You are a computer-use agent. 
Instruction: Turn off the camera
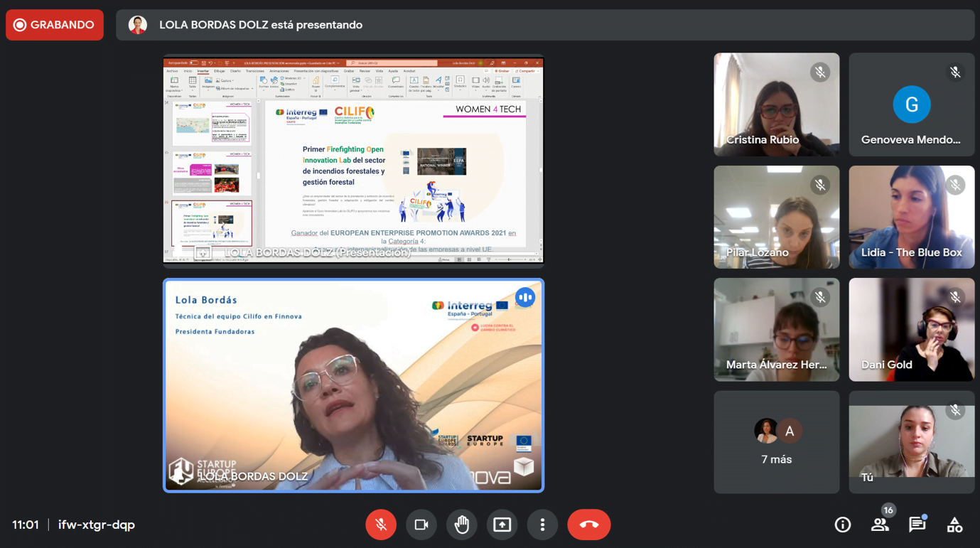(x=421, y=525)
